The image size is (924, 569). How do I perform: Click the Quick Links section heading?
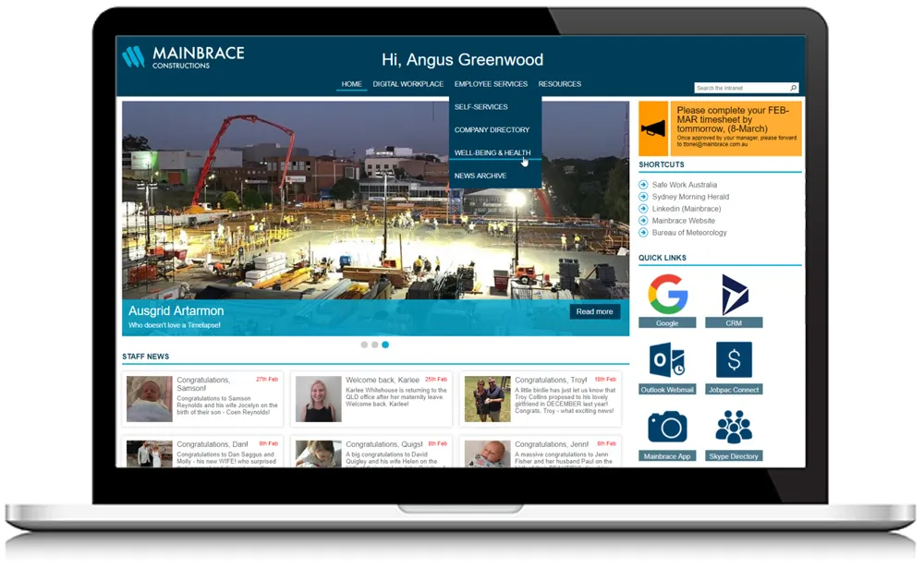663,258
